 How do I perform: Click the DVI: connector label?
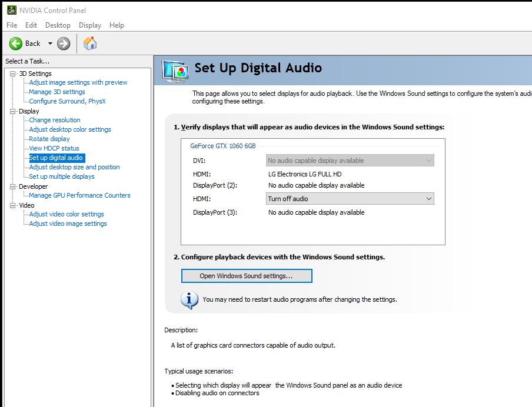tap(199, 161)
